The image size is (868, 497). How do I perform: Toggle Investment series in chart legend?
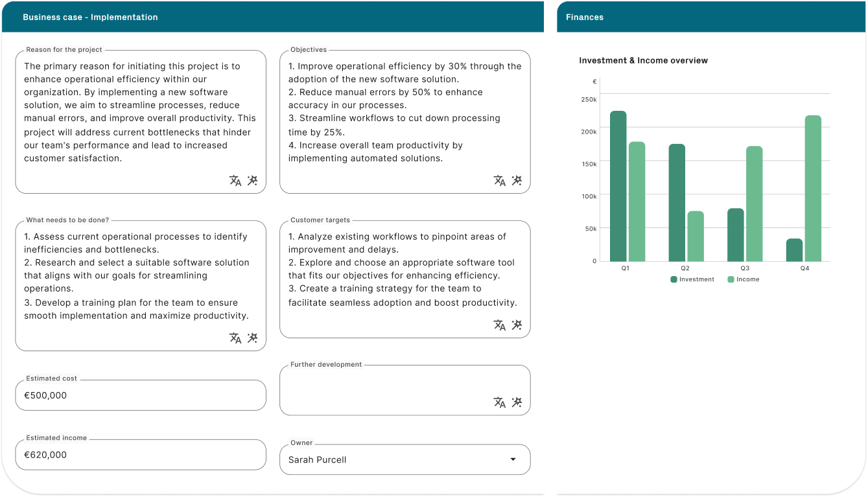coord(692,279)
